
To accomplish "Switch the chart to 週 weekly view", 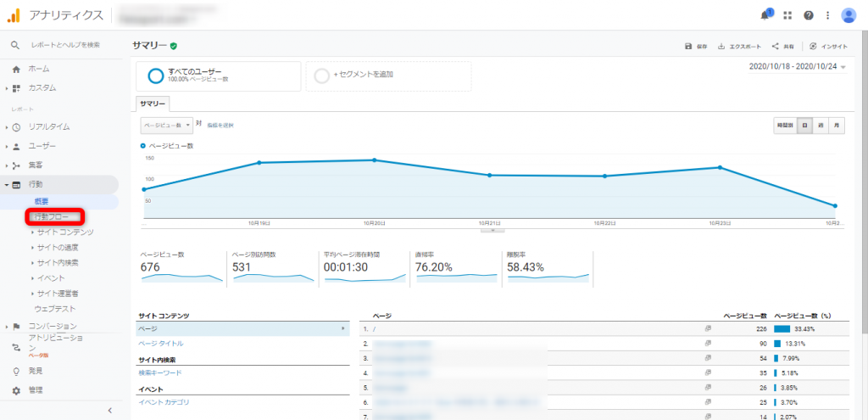I will pos(821,126).
